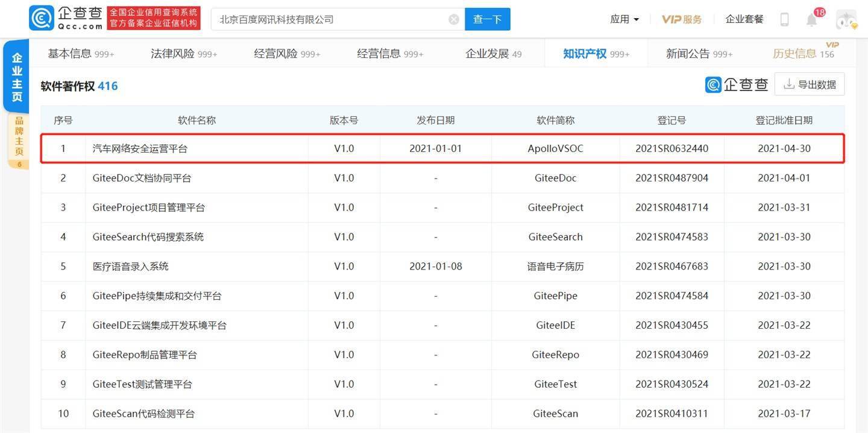The image size is (868, 433).
Task: Click the 软件著作权 section heading
Action: click(68, 86)
